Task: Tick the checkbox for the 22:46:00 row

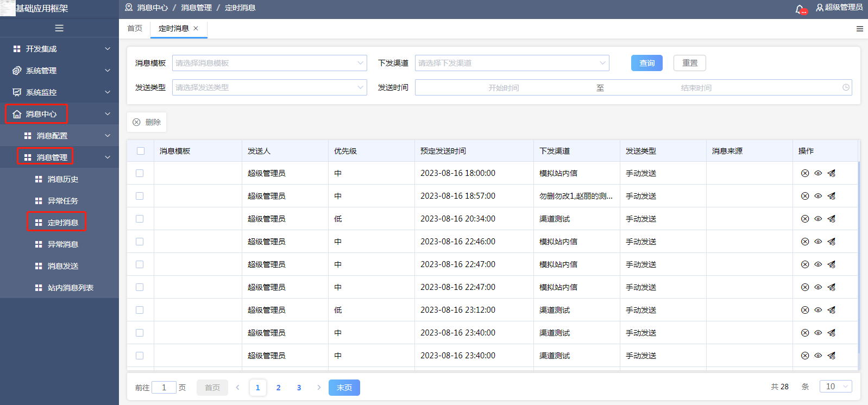Action: [x=140, y=242]
